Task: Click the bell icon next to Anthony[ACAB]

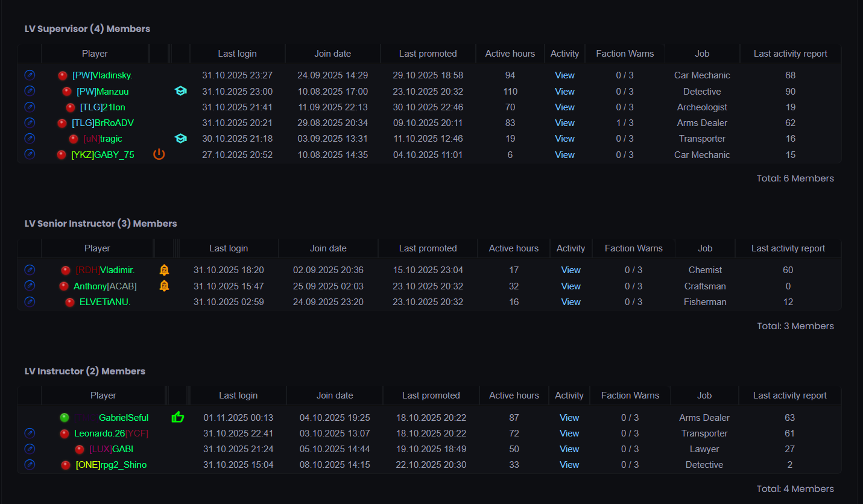Action: click(x=164, y=286)
